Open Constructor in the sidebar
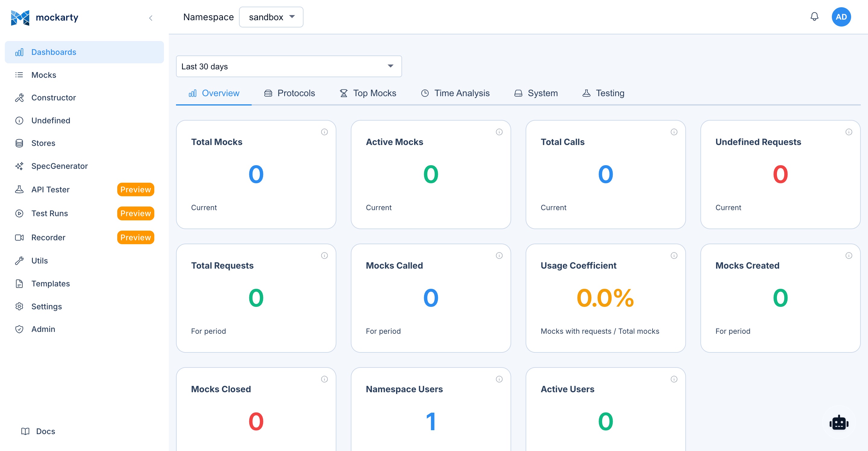This screenshot has height=451, width=868. coord(84,98)
